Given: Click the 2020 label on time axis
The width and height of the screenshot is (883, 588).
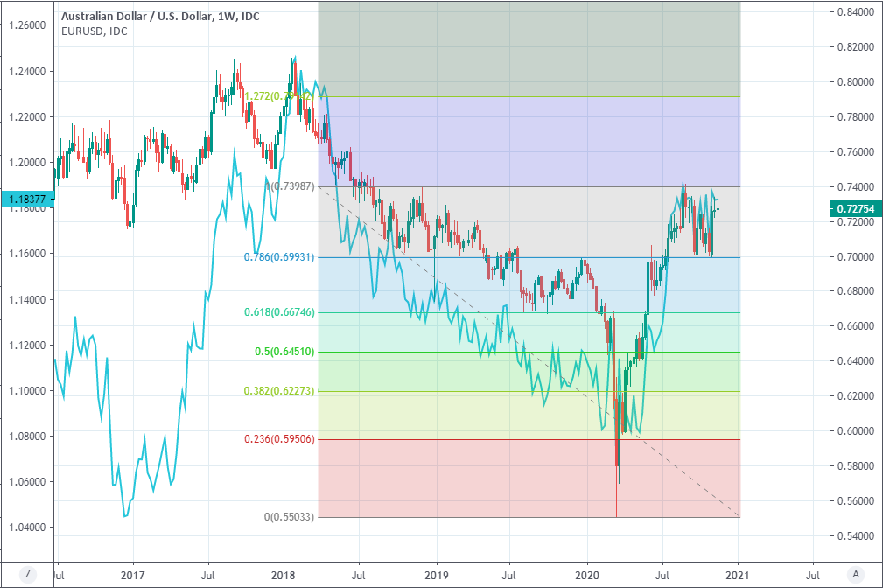Looking at the screenshot, I should point(586,574).
